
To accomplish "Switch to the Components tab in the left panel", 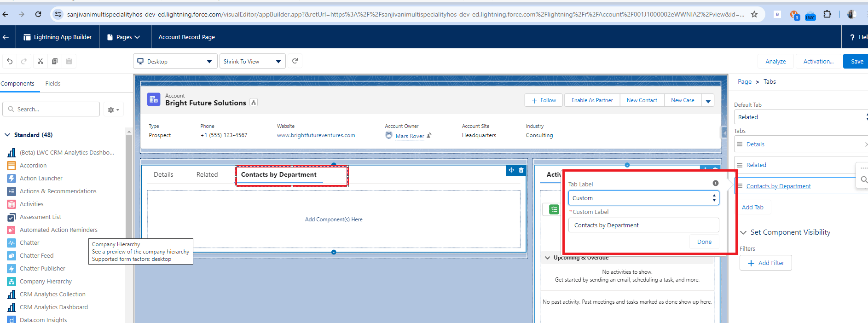I will [x=17, y=83].
